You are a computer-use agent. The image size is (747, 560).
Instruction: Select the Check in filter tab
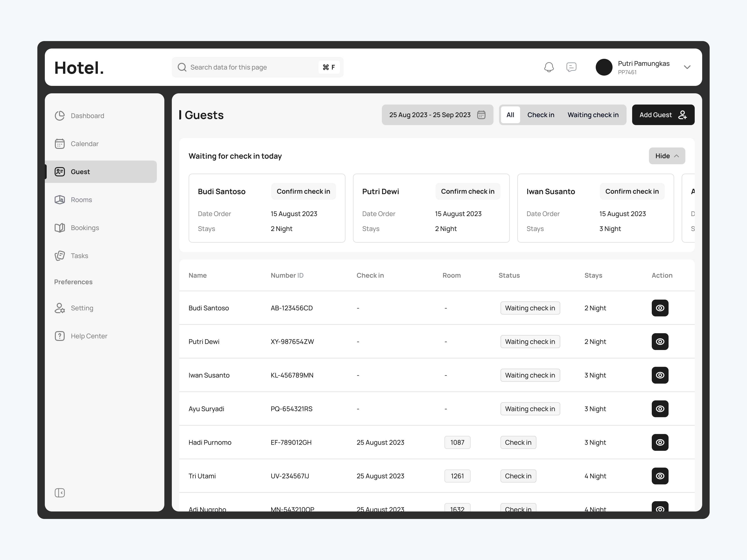coord(540,115)
